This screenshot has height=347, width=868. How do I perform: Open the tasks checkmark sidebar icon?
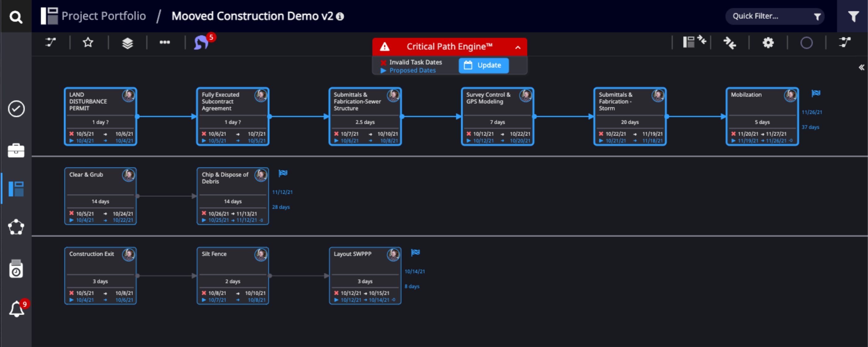(x=16, y=109)
